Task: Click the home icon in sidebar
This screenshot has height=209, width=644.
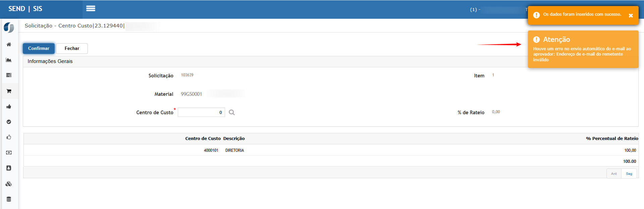Action: (x=9, y=45)
